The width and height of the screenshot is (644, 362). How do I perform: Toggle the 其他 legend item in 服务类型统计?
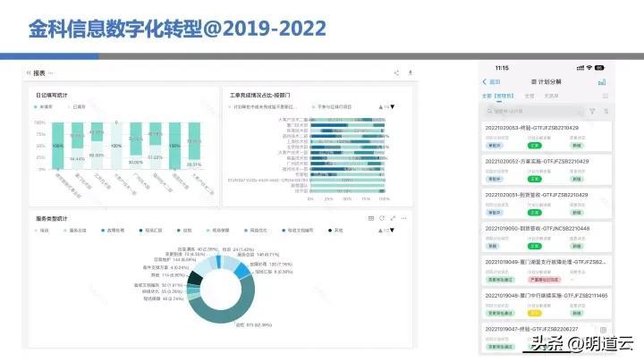[x=336, y=230]
